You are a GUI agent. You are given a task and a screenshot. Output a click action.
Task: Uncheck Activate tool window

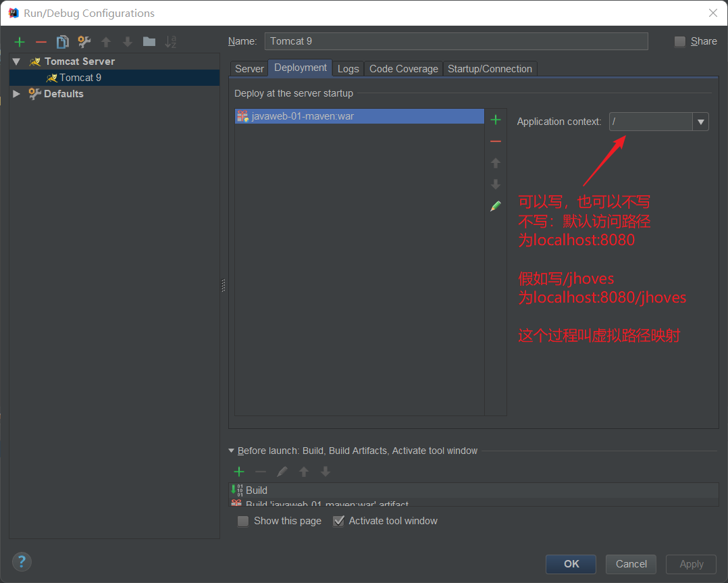click(338, 522)
